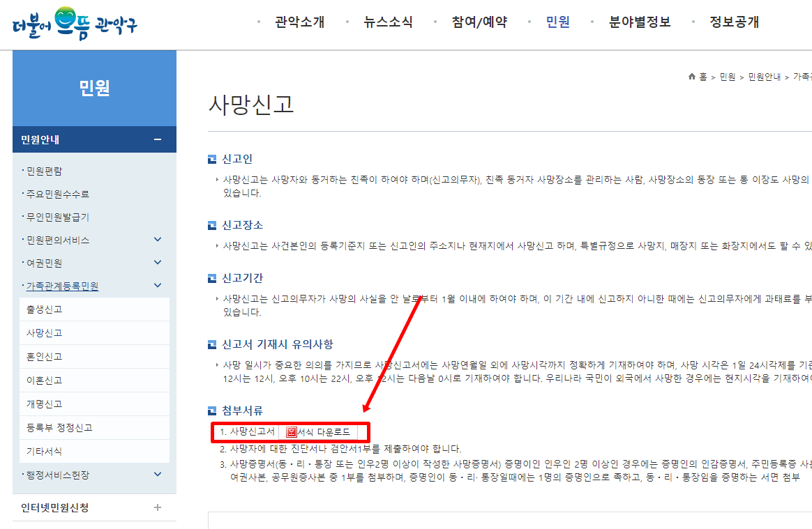This screenshot has width=812, height=529.
Task: Open the 관악소개 top menu
Action: pos(300,22)
